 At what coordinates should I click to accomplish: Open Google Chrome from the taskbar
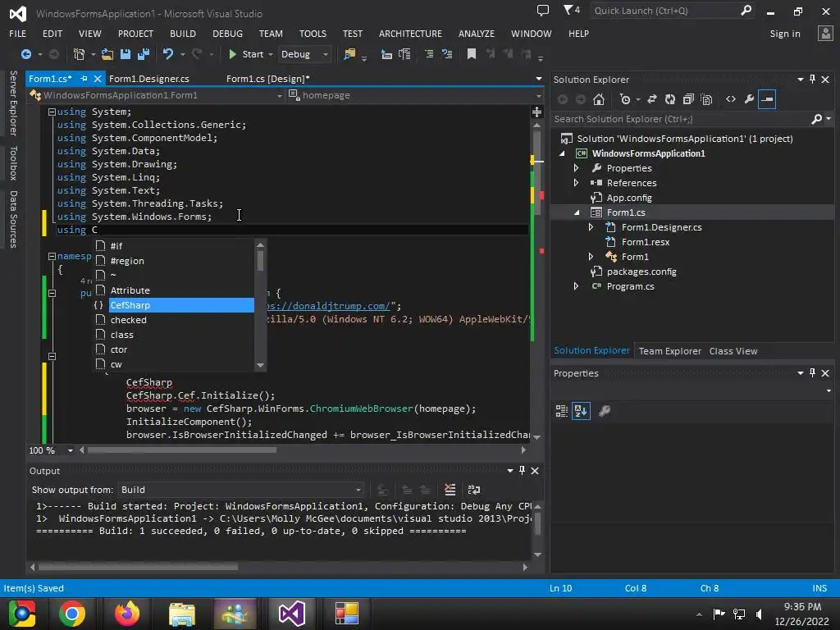[72, 614]
